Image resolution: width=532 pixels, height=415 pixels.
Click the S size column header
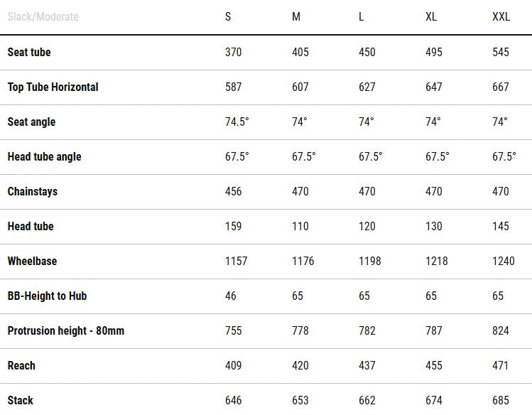click(x=228, y=17)
